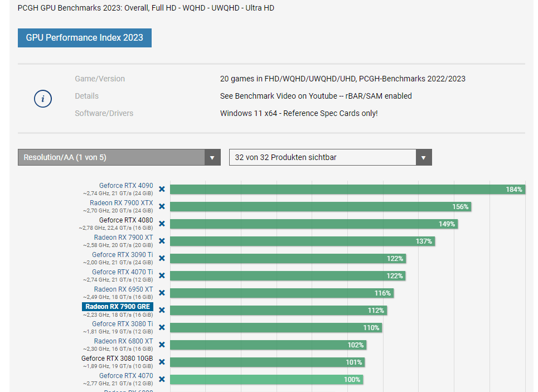Click the 101% bar of RTX 3080 10GB
Screen dimensions: 538x392
click(267, 362)
